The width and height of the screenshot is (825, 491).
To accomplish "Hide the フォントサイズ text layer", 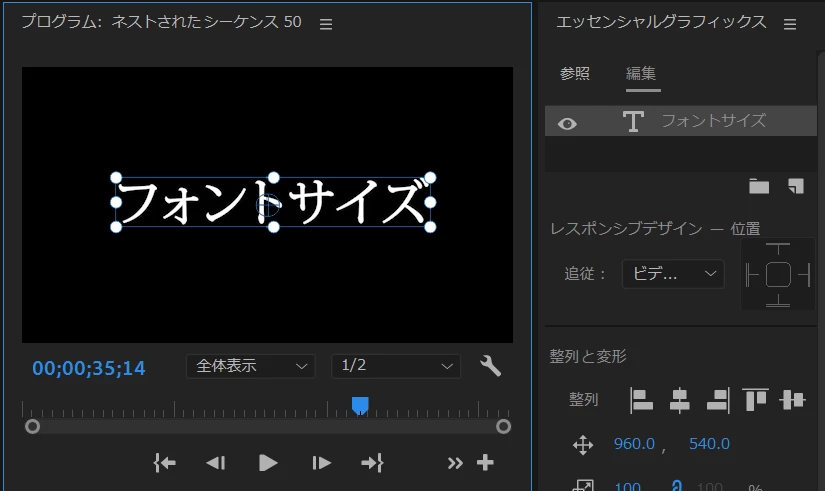I will click(x=567, y=124).
